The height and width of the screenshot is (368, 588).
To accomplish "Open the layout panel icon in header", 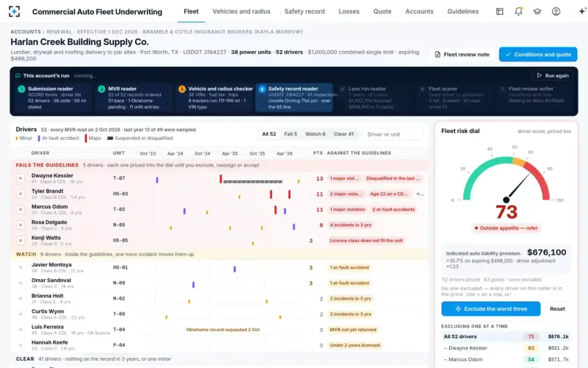I will [500, 11].
